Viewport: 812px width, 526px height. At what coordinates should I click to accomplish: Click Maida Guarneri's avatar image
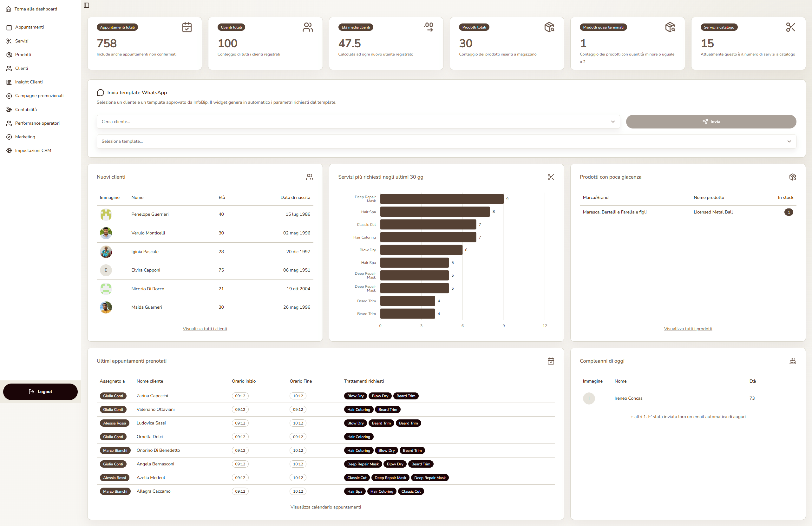tap(106, 307)
